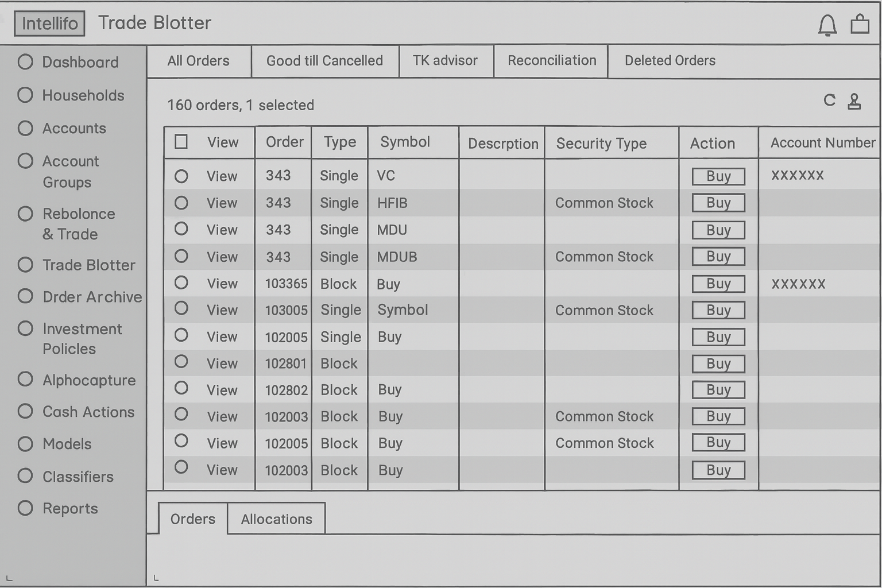Select radio button for order 103365
The width and height of the screenshot is (882, 588).
[181, 283]
